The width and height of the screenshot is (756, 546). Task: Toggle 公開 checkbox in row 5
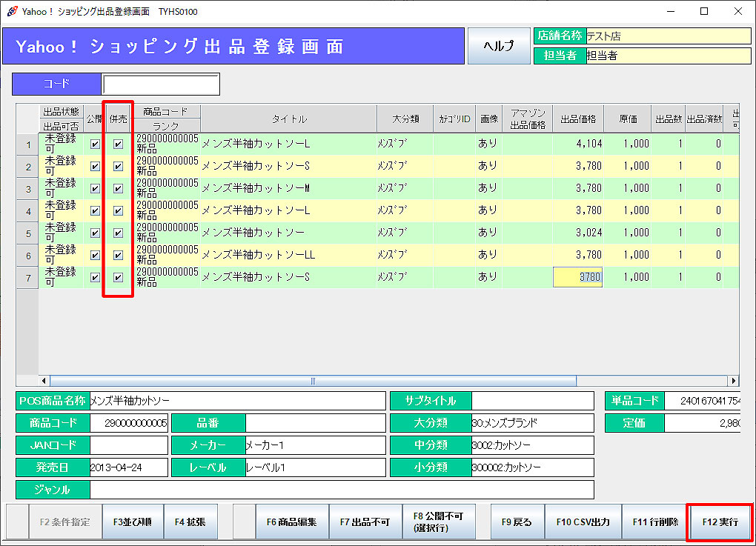95,233
